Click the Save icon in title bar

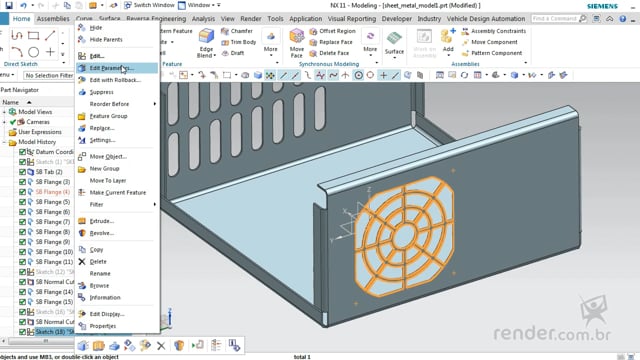pyautogui.click(x=9, y=5)
